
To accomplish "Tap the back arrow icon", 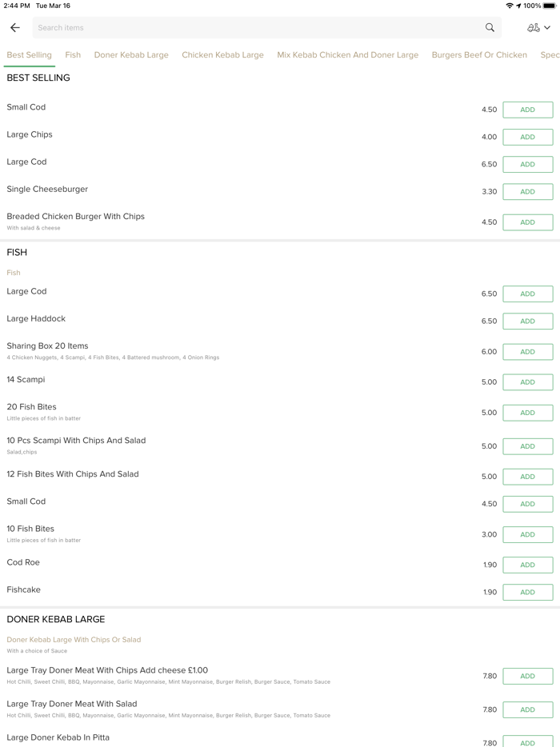I will [x=15, y=28].
